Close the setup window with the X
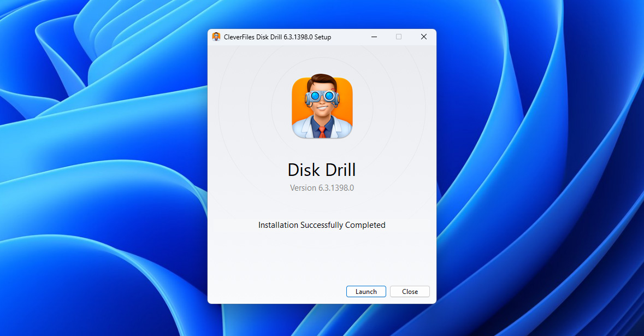Screen dimensions: 644x336 pos(424,37)
